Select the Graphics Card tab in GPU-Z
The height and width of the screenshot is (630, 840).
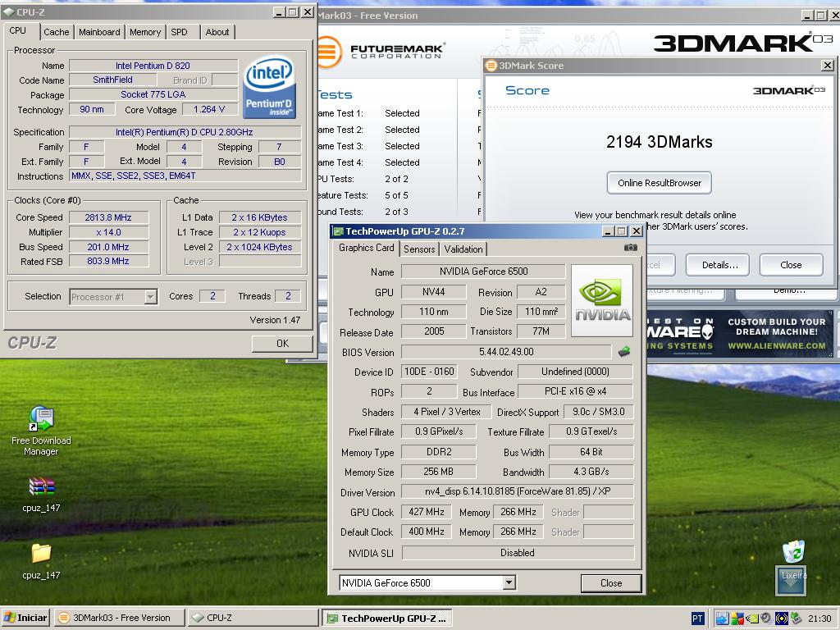[x=367, y=248]
